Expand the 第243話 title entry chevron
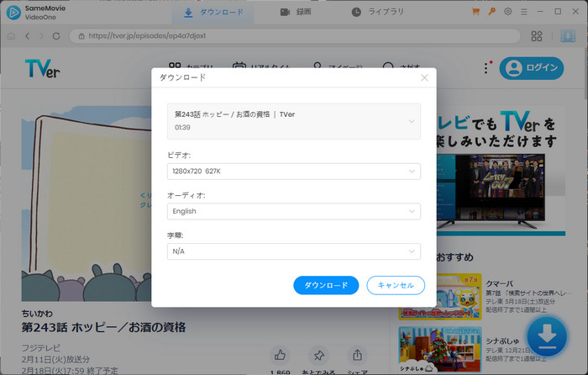 point(412,121)
